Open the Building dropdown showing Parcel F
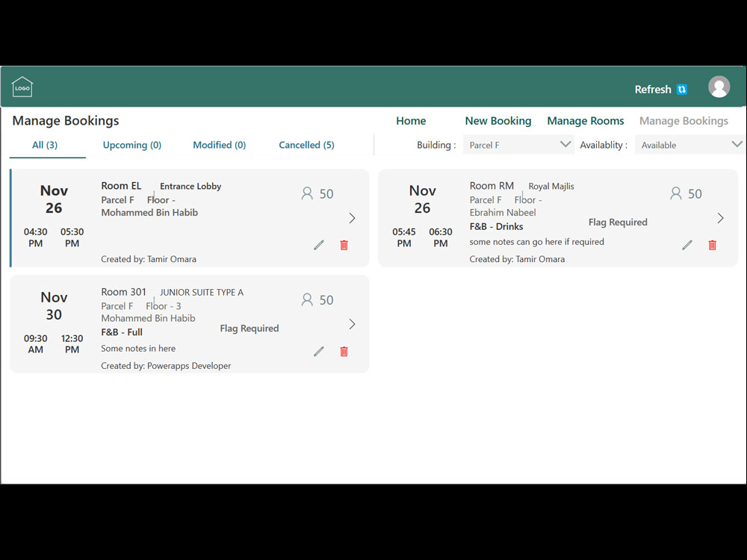This screenshot has height=560, width=747. point(518,144)
